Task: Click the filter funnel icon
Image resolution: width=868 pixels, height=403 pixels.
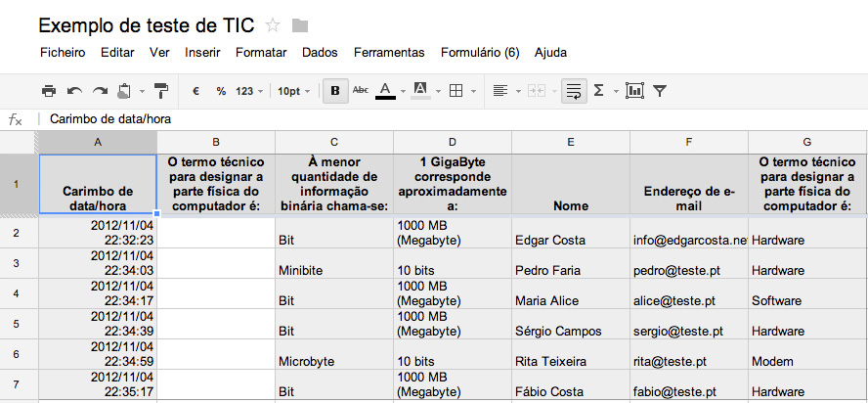Action: click(x=660, y=91)
